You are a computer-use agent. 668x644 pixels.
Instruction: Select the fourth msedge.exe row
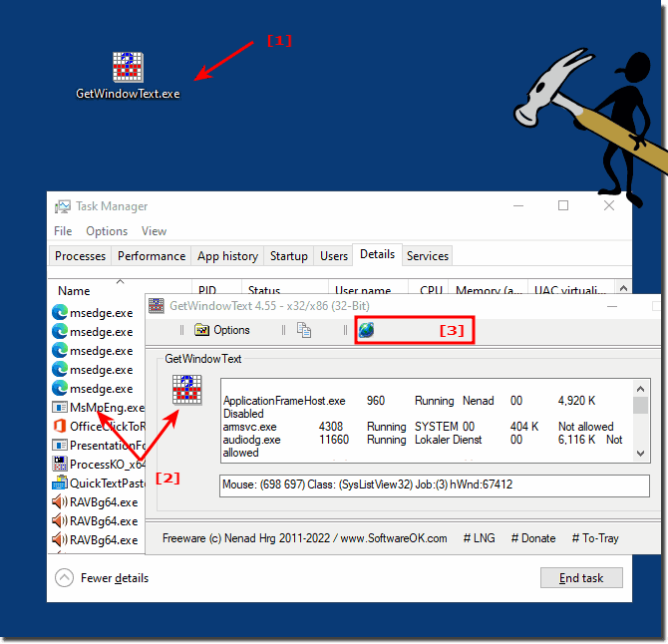(97, 370)
